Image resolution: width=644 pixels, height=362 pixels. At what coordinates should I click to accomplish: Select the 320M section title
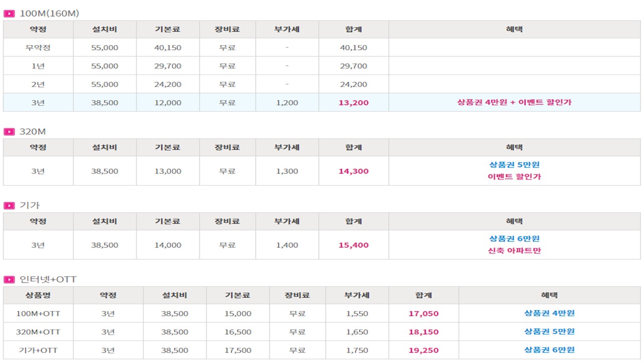coord(33,132)
